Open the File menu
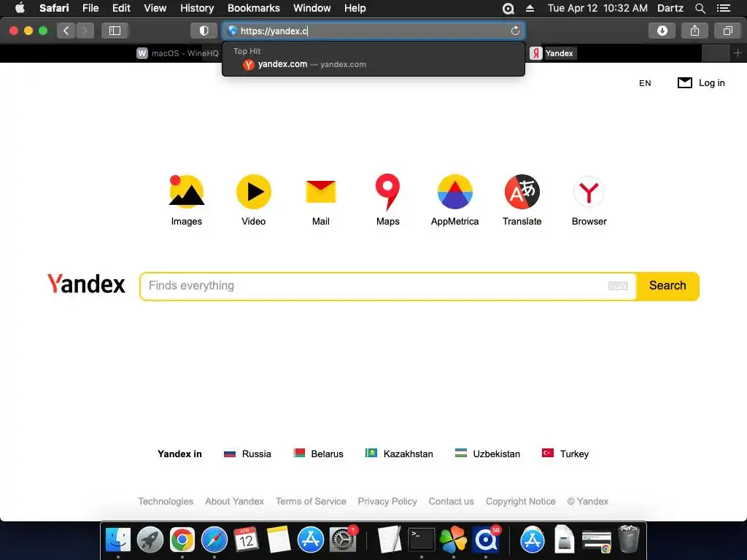This screenshot has height=560, width=747. pos(90,8)
